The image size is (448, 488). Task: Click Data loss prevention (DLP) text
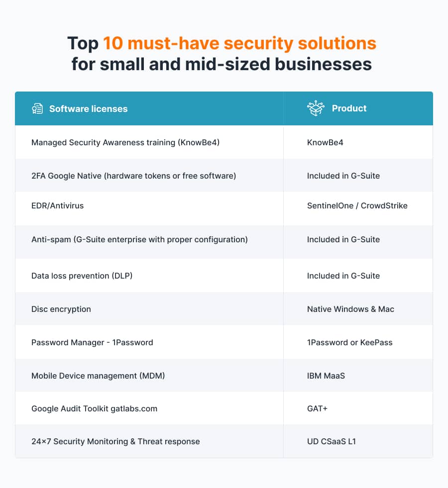(82, 276)
